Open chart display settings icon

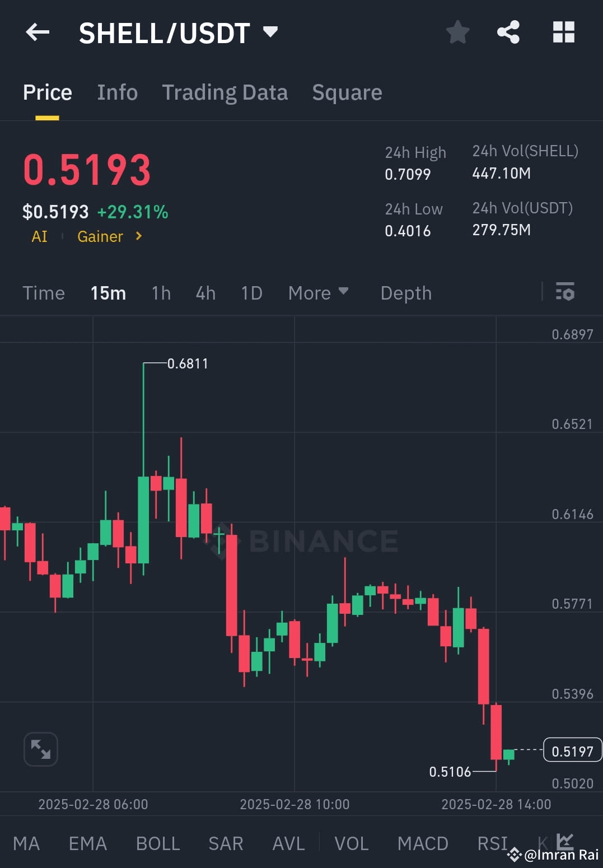click(x=565, y=292)
